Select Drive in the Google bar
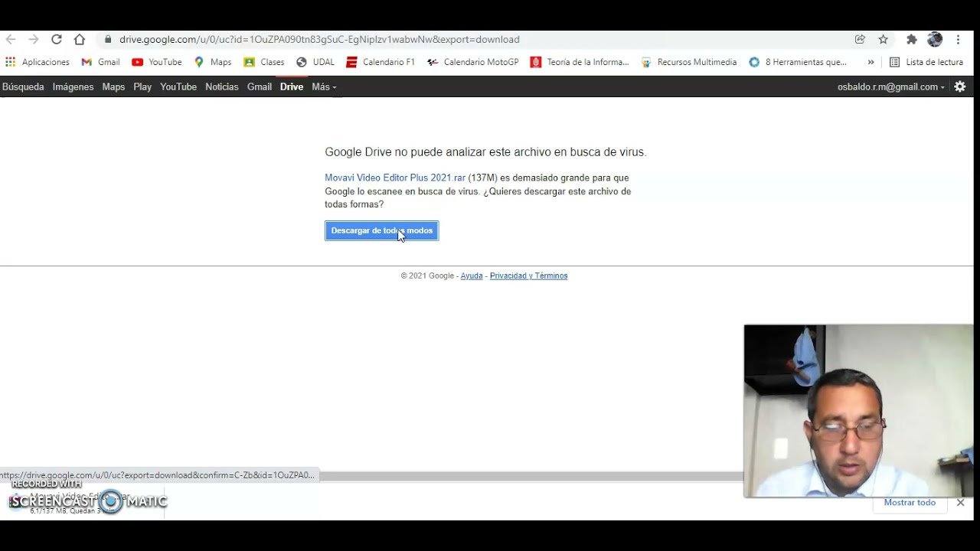Image resolution: width=980 pixels, height=551 pixels. point(292,86)
